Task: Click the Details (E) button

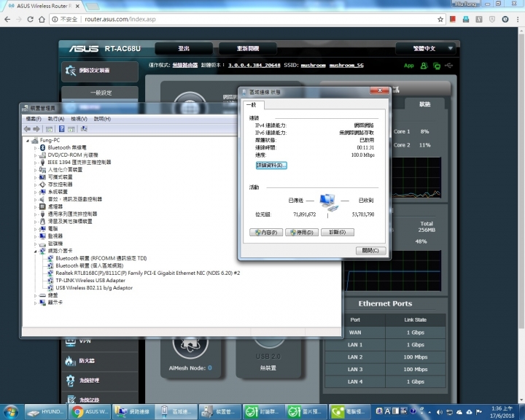Action: point(271,165)
